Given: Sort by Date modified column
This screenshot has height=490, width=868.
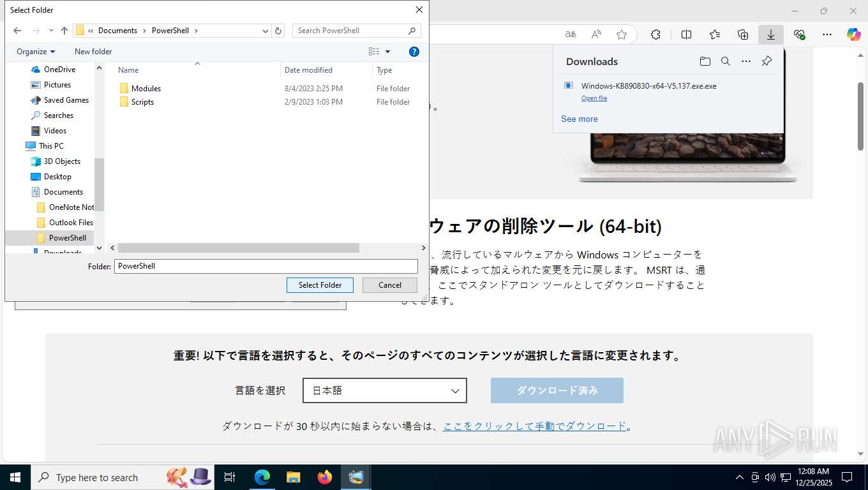Looking at the screenshot, I should click(x=308, y=70).
